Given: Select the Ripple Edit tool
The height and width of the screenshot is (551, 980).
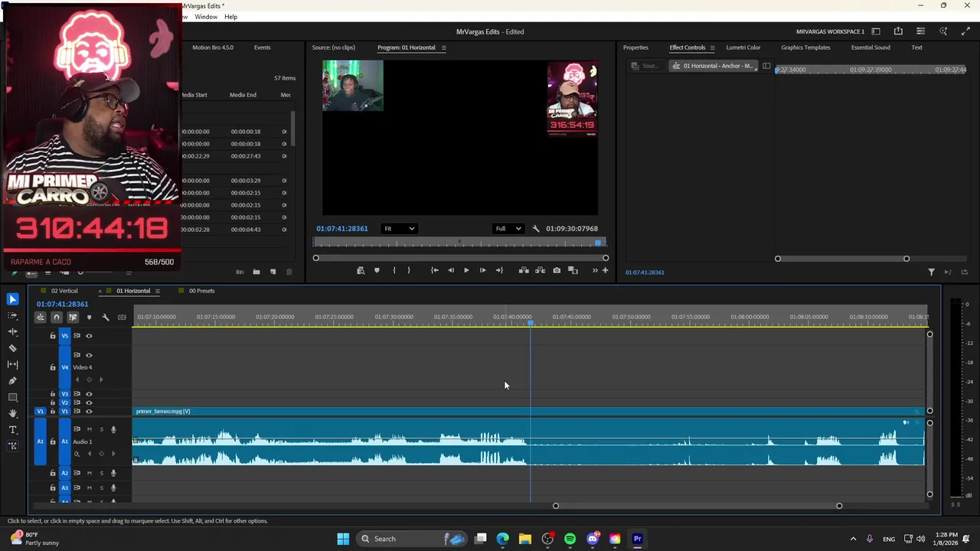Looking at the screenshot, I should coord(12,331).
